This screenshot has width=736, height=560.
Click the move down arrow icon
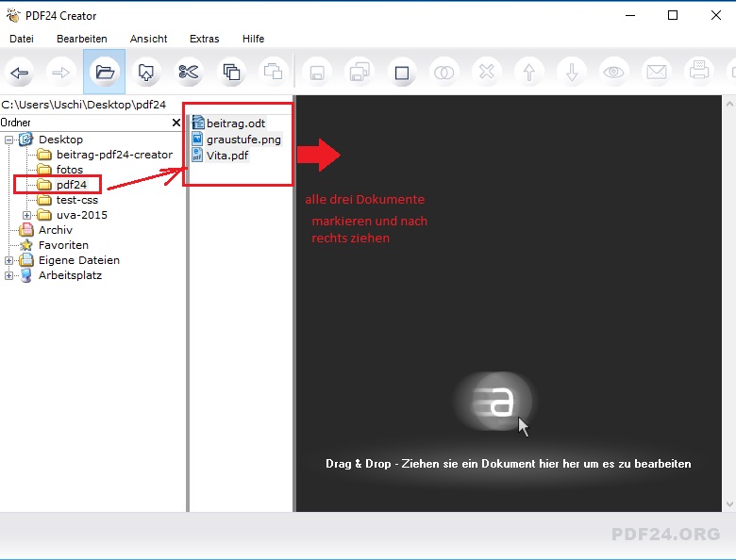coord(572,73)
